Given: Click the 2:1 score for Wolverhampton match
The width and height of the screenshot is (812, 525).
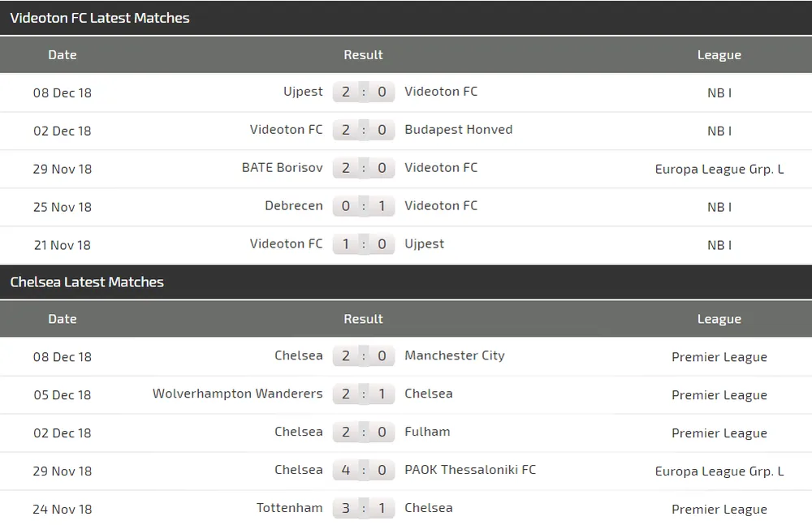Looking at the screenshot, I should (363, 394).
